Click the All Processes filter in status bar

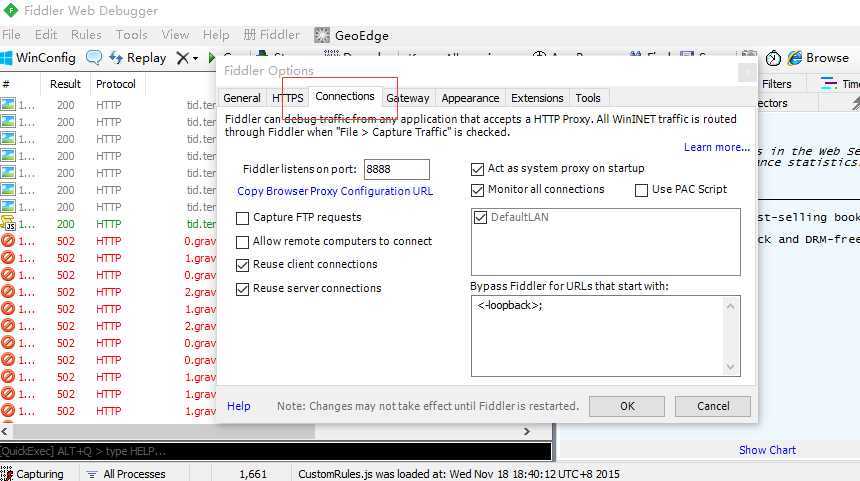(126, 474)
